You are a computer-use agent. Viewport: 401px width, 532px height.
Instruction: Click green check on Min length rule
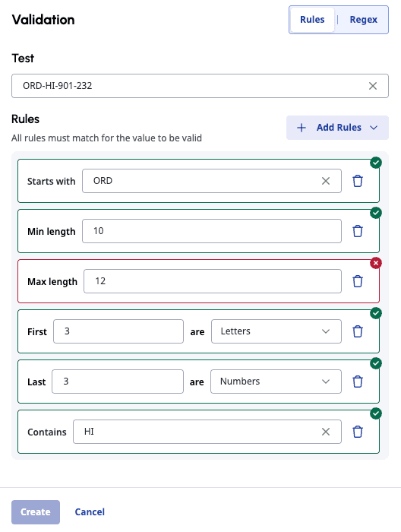point(376,213)
